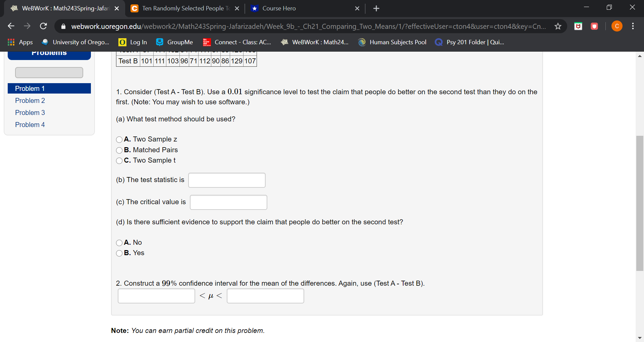Click the gray sidebar progress bar
Image resolution: width=644 pixels, height=342 pixels.
(x=49, y=72)
